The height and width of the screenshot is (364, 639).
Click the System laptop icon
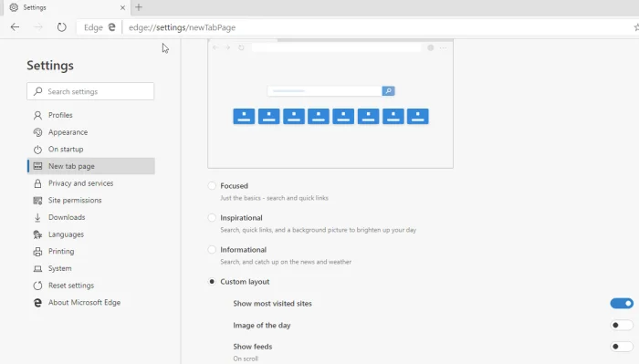(37, 269)
